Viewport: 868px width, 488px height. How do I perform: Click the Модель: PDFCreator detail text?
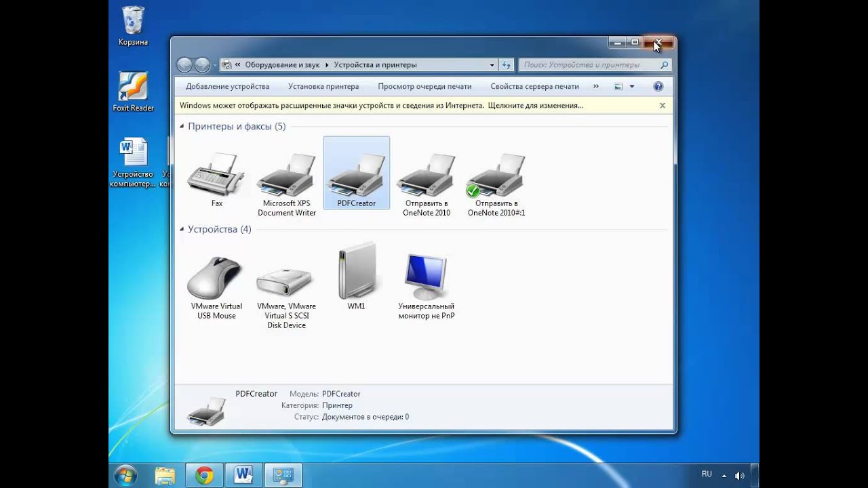325,394
